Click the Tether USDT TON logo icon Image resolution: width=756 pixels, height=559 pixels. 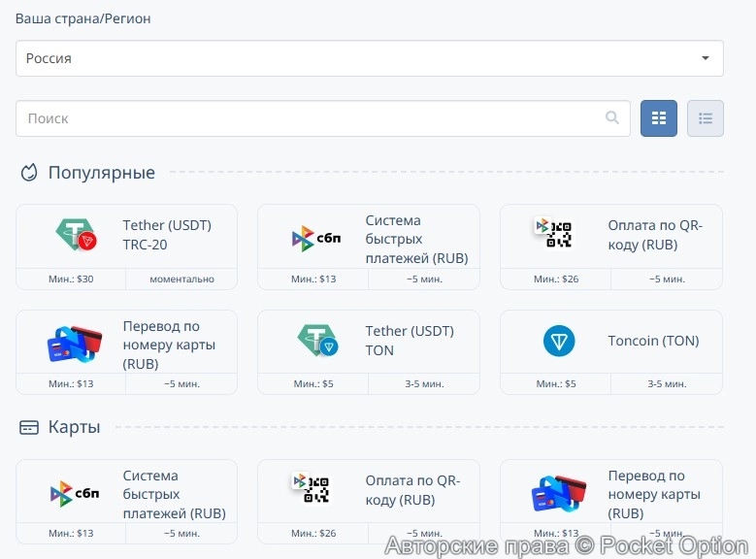click(316, 341)
